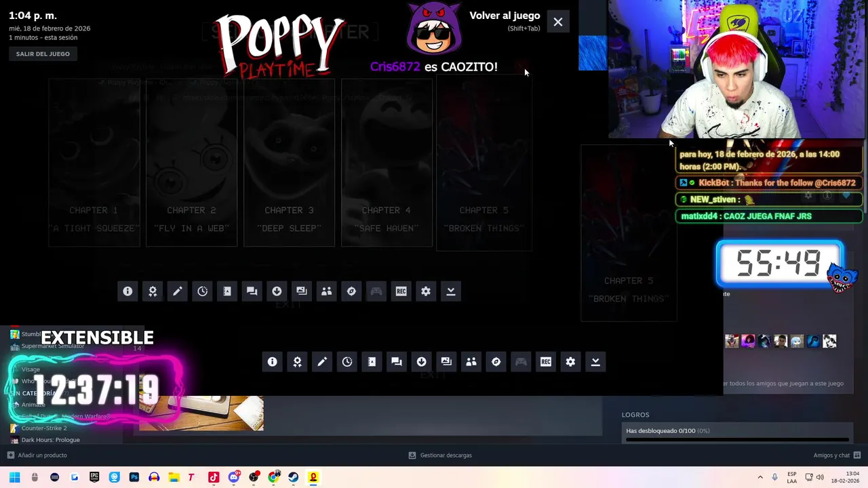Open web browser compass icon under chapter cards
Screen dimensions: 868x488
[x=351, y=291]
